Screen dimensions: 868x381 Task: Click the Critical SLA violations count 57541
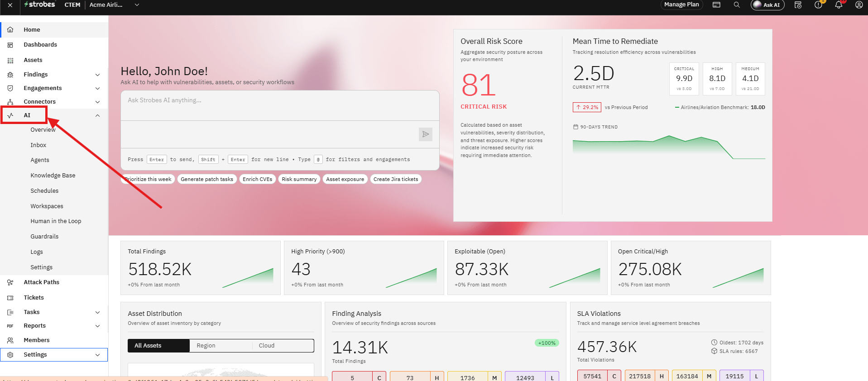(x=592, y=376)
